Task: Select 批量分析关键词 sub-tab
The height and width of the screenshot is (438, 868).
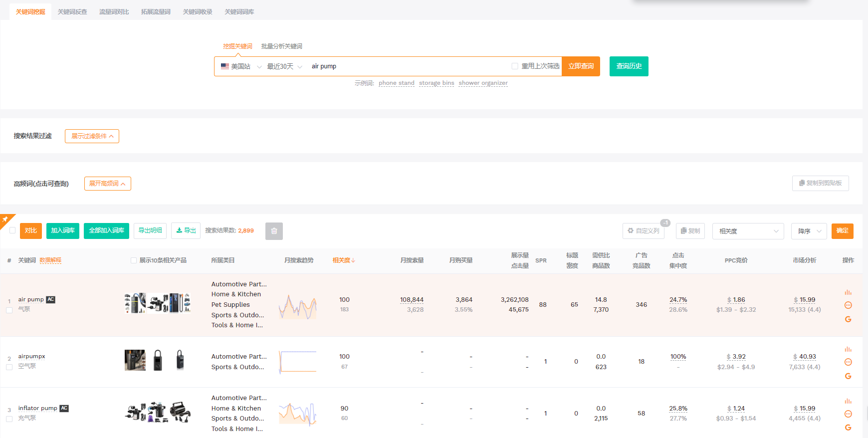Action: click(x=282, y=46)
